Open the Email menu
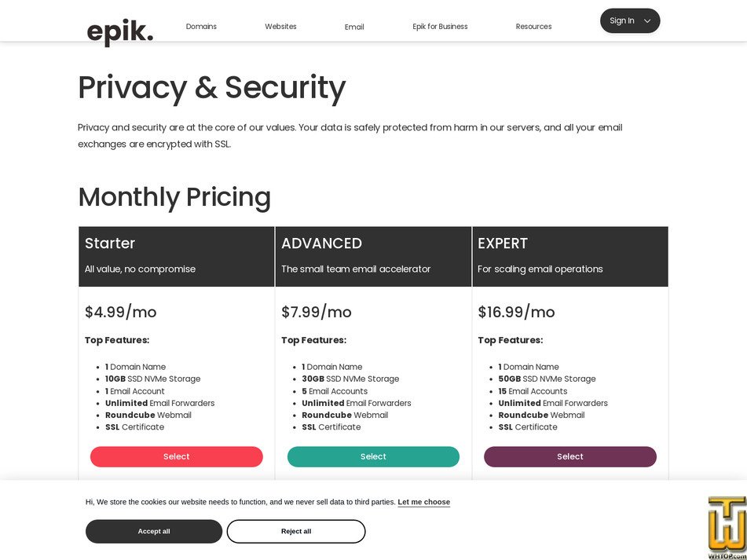Screen dimensions: 747x560 tap(354, 27)
